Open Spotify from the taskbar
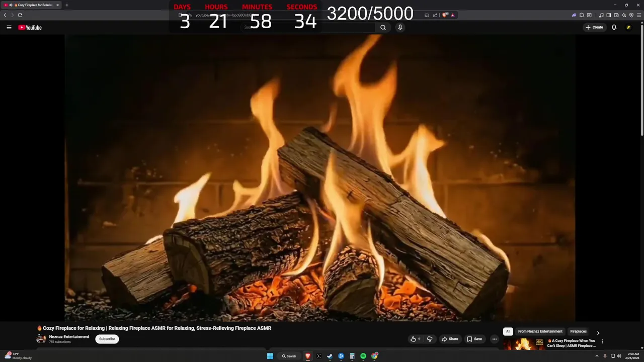The width and height of the screenshot is (644, 362). click(363, 356)
